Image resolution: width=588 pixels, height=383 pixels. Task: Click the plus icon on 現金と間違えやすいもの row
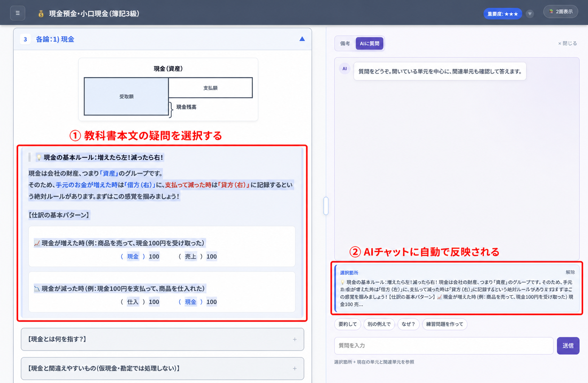pyautogui.click(x=295, y=369)
